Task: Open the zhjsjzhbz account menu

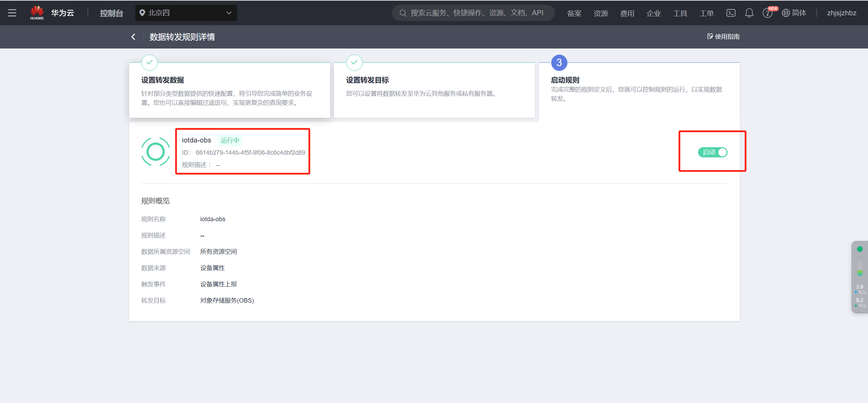Action: [x=841, y=13]
